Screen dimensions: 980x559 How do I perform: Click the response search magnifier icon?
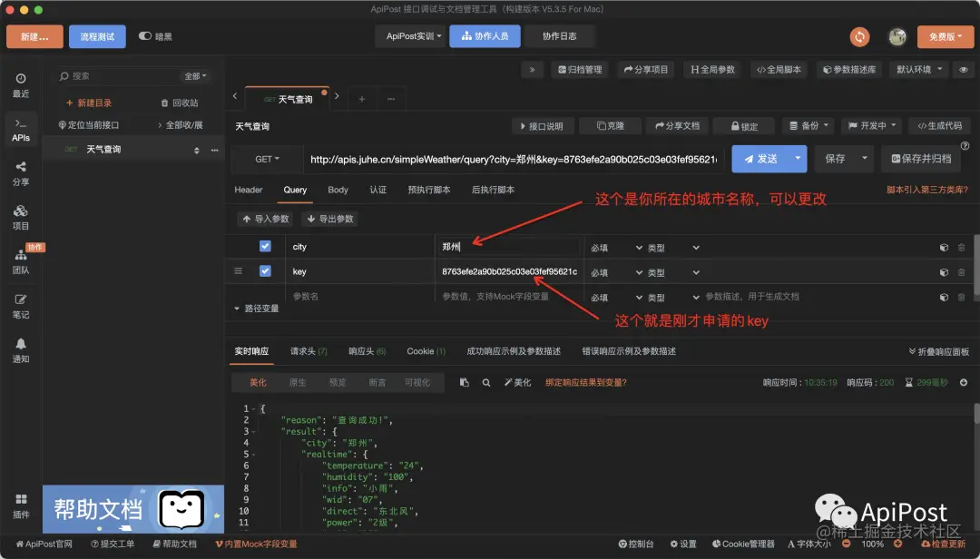[x=486, y=383]
